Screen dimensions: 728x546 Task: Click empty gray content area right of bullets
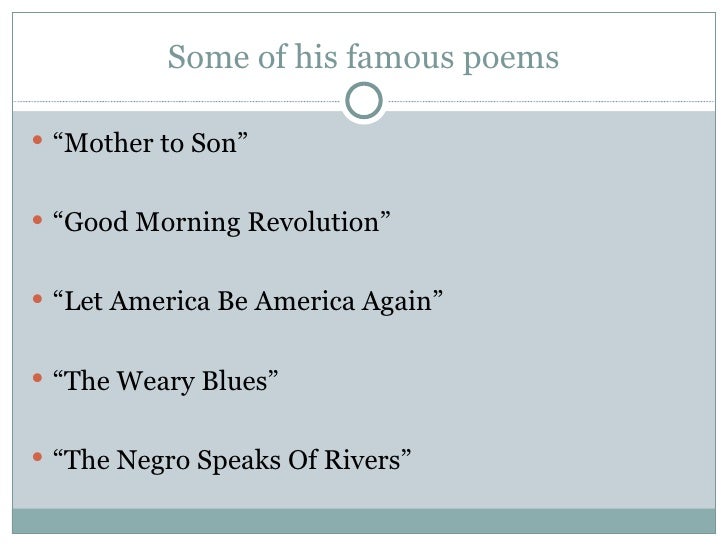[x=580, y=302]
